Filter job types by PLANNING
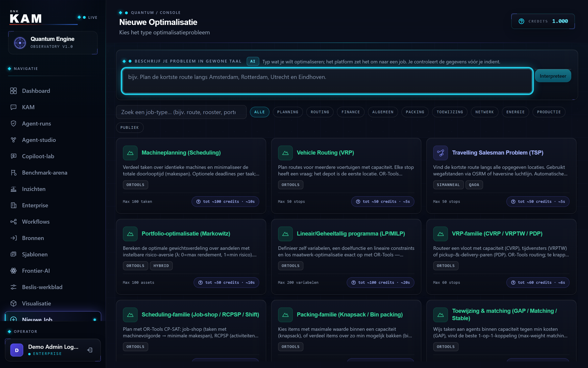 click(288, 112)
